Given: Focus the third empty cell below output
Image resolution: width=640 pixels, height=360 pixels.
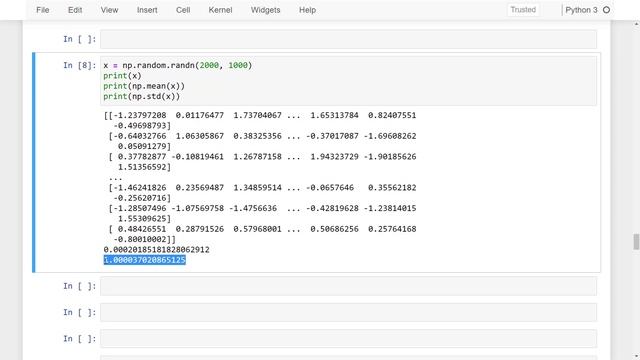Looking at the screenshot, I should point(348,338).
